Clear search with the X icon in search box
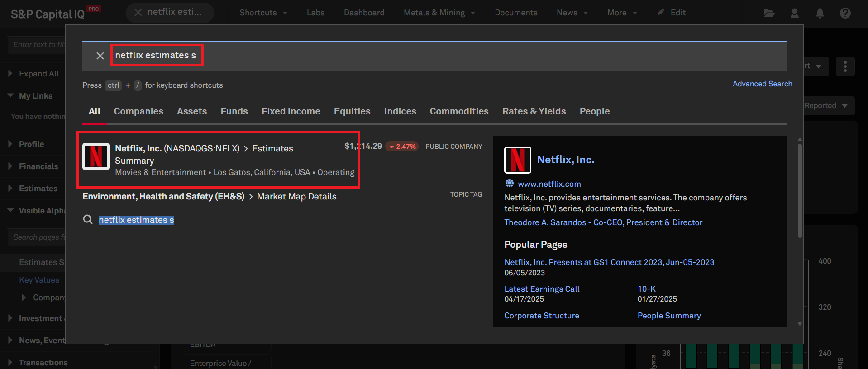Viewport: 868px width, 369px height. [100, 56]
